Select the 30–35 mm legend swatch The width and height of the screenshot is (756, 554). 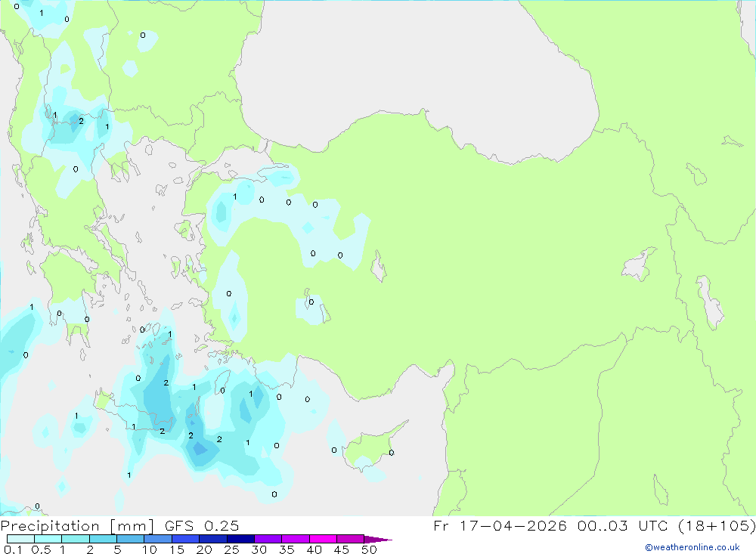[x=268, y=539]
